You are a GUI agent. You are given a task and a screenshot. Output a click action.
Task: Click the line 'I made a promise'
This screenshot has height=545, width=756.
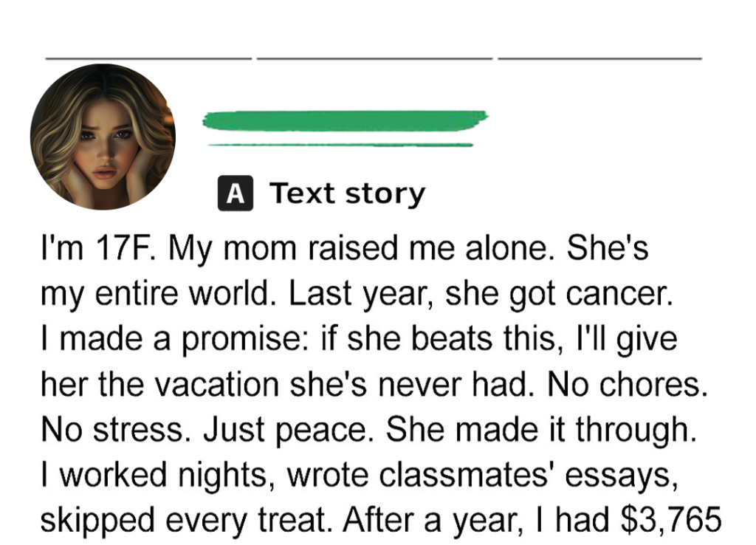(x=359, y=340)
